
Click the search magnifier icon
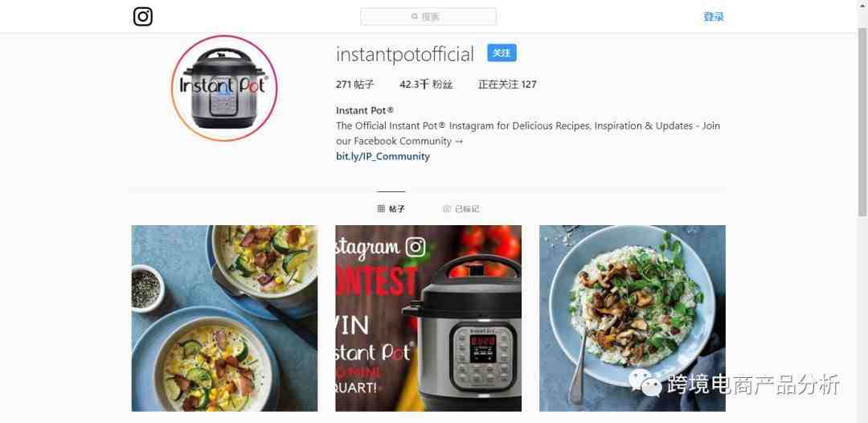click(415, 17)
